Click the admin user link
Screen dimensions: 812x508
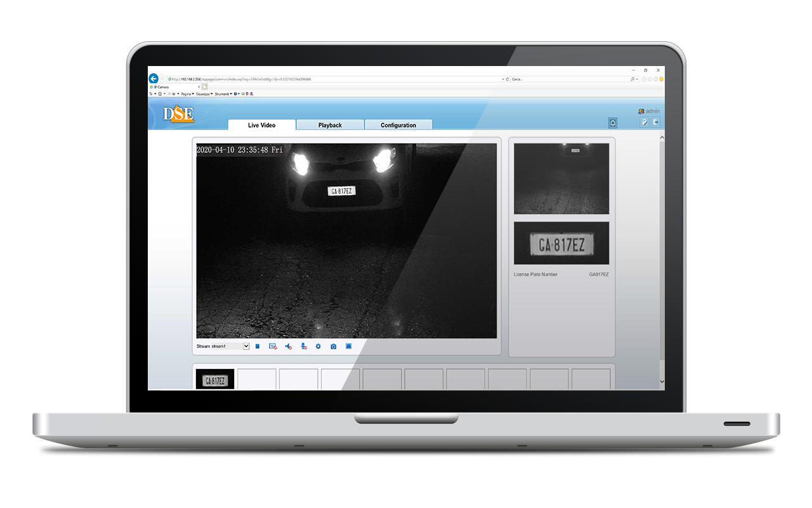pos(652,111)
